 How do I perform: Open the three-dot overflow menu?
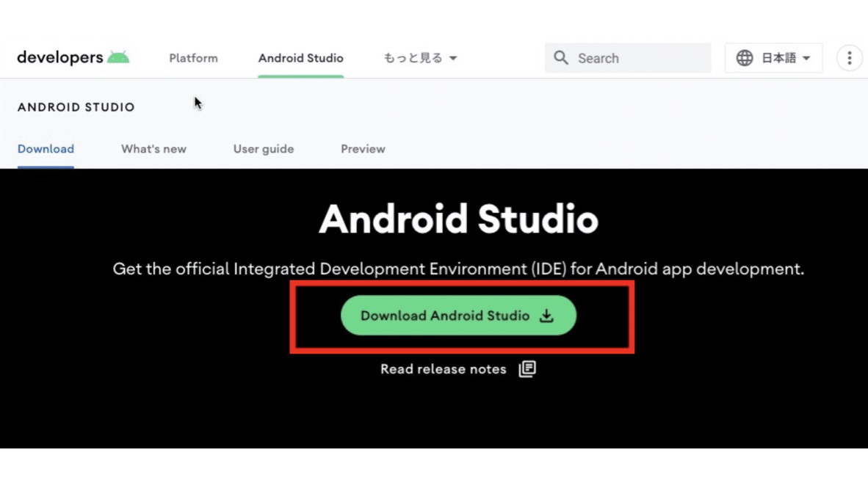[x=849, y=57]
